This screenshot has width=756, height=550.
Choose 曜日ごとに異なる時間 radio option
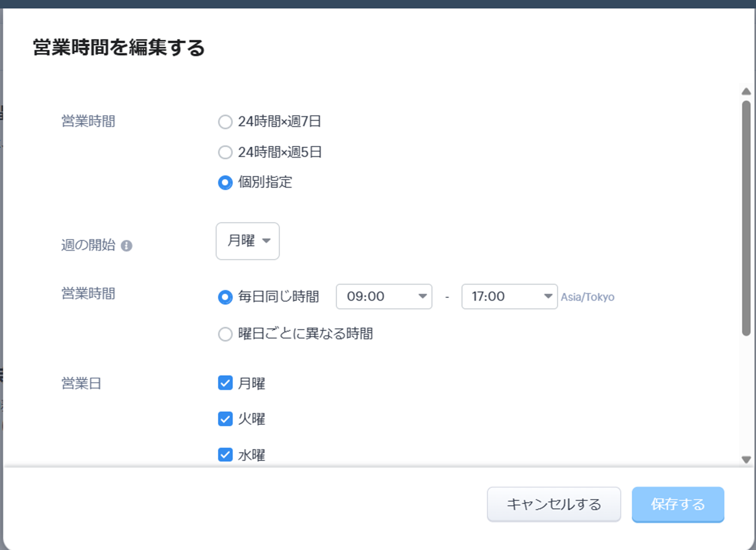[x=225, y=334]
